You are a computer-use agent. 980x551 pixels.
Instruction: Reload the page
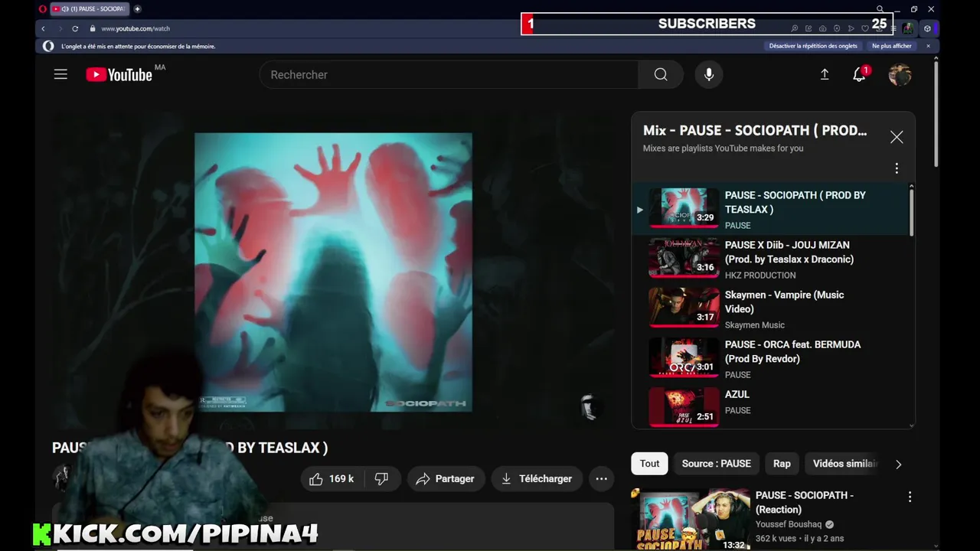(75, 28)
